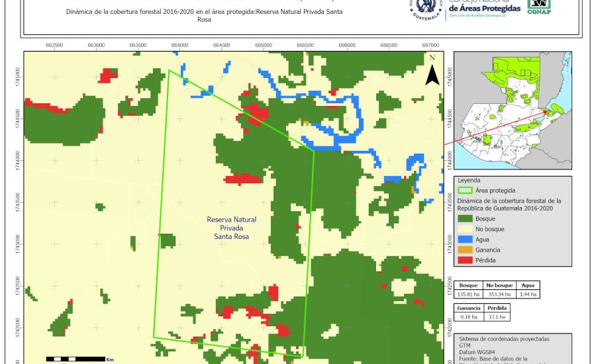Click the north arrow symbol on map
This screenshot has height=364, width=596.
point(432,71)
